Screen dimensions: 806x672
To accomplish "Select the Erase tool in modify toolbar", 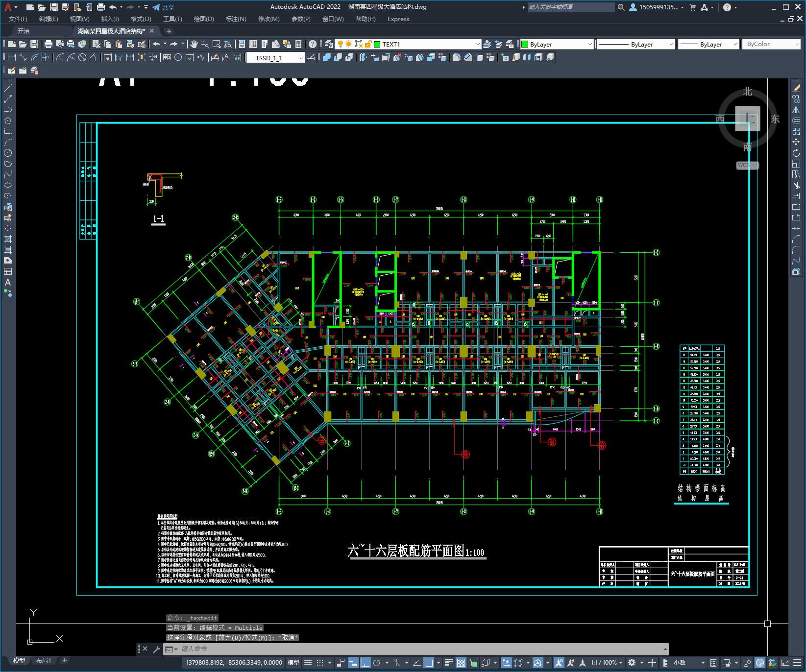I will click(796, 88).
